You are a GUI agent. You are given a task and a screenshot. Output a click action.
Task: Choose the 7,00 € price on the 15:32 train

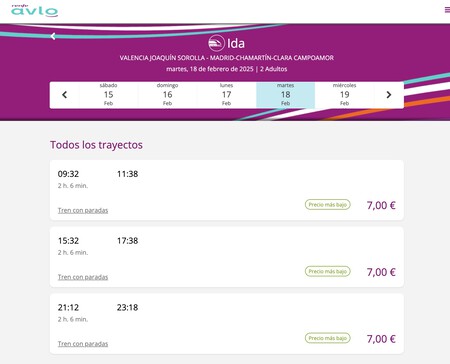coord(381,272)
